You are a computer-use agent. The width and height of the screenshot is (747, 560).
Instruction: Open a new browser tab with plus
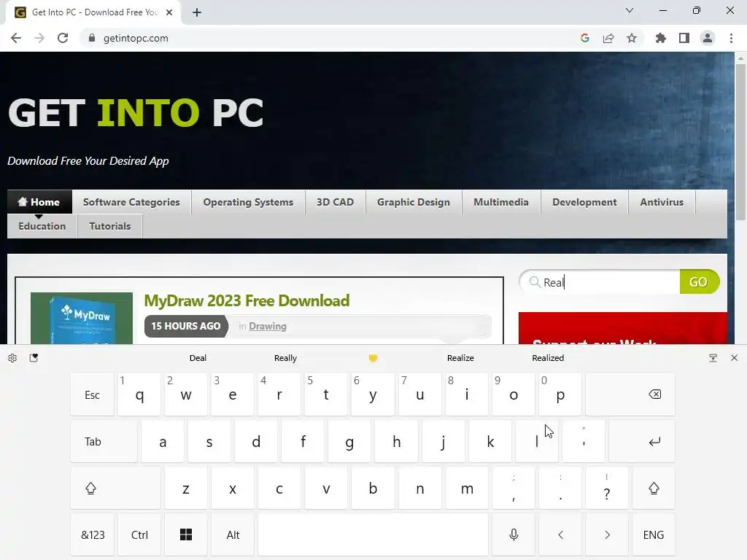tap(197, 12)
